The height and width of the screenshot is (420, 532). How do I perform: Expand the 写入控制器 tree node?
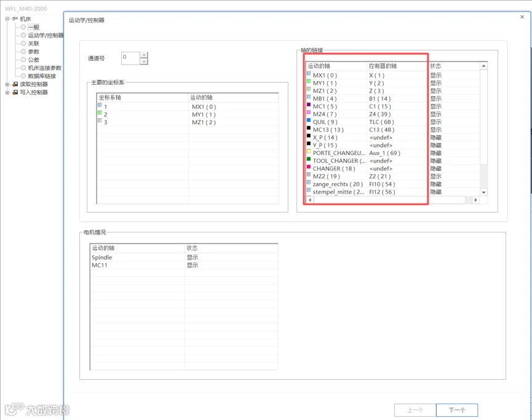point(7,92)
